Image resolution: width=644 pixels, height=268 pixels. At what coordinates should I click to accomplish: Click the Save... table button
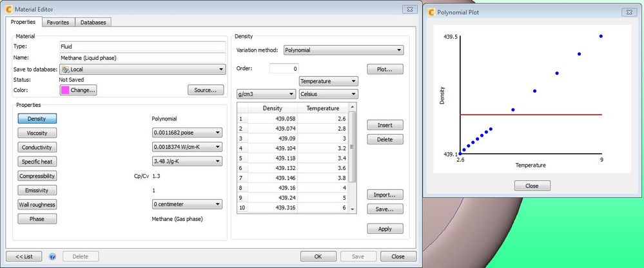point(385,209)
